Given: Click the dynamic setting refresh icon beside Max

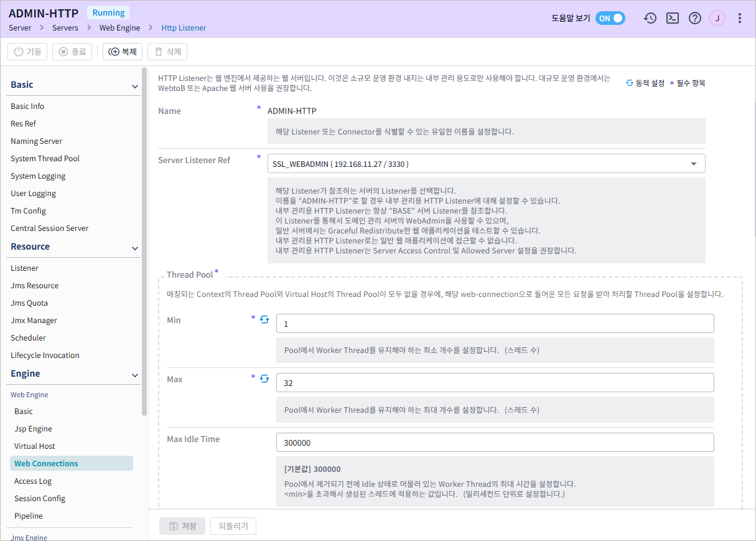Looking at the screenshot, I should pos(264,378).
